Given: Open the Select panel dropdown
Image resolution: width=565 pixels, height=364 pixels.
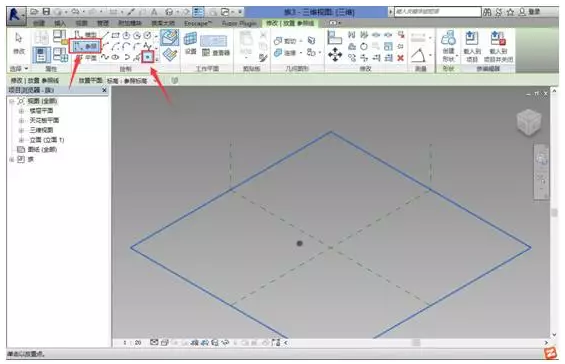Looking at the screenshot, I should (19, 68).
